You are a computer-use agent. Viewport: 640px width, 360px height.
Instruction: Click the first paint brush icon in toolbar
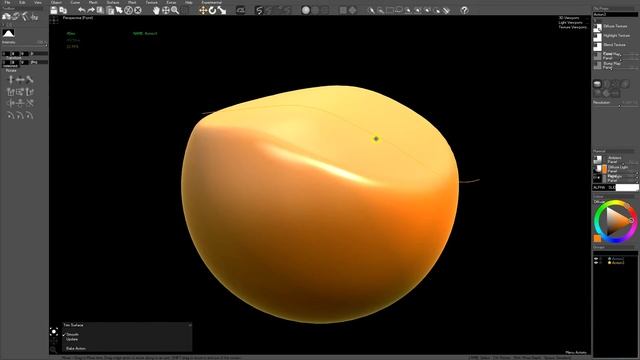(371, 11)
